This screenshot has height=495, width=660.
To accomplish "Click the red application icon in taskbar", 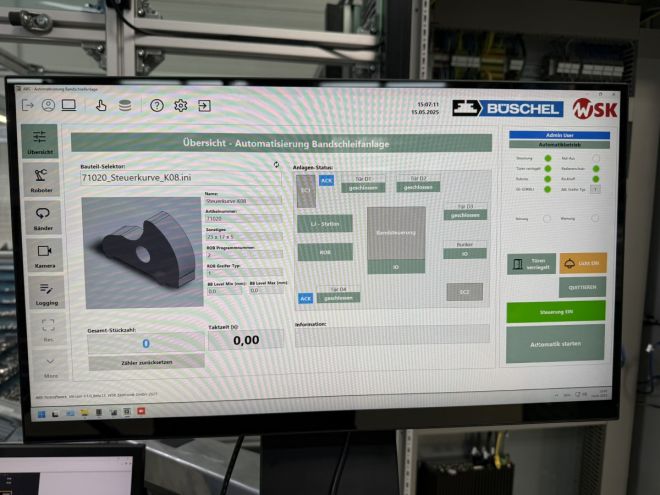I will 141,411.
